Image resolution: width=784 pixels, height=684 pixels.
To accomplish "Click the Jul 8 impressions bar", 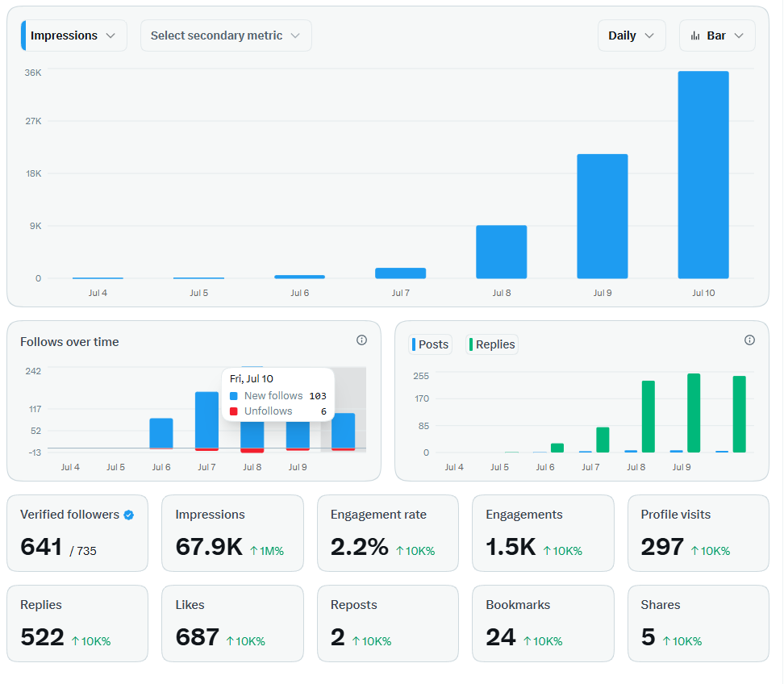I will coord(501,252).
